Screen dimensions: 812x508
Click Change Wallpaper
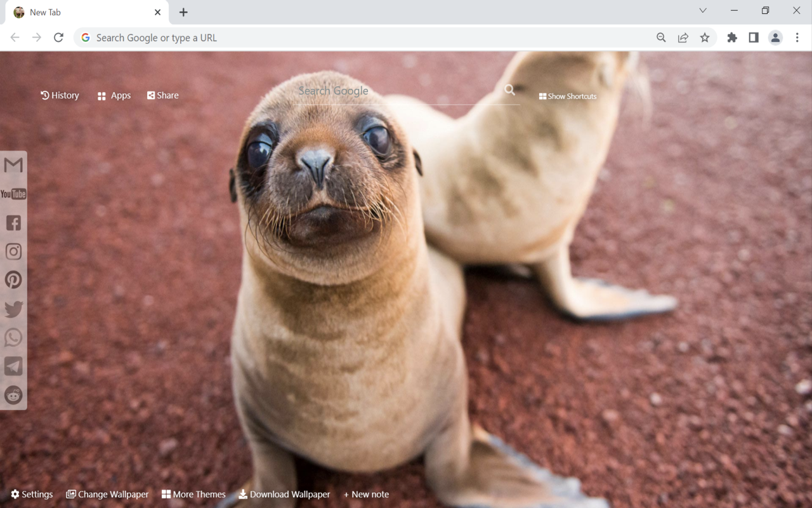click(107, 494)
